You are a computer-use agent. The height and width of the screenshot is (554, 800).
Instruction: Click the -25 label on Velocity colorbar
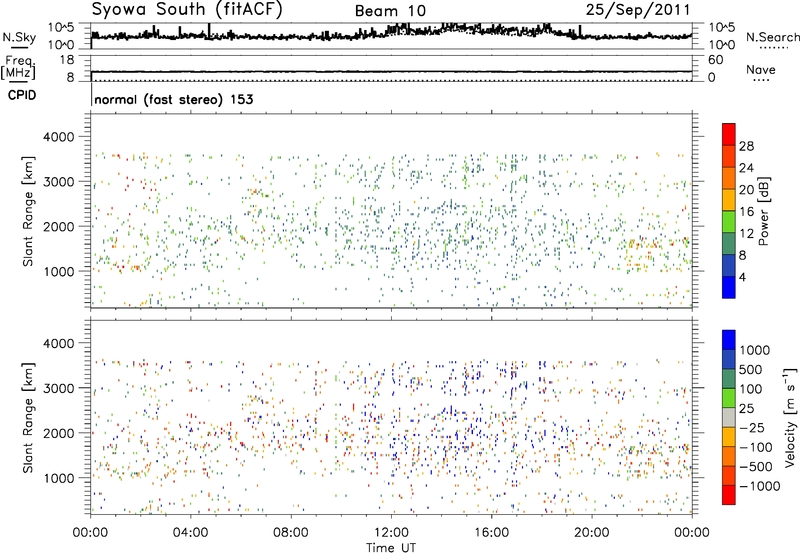tap(752, 428)
